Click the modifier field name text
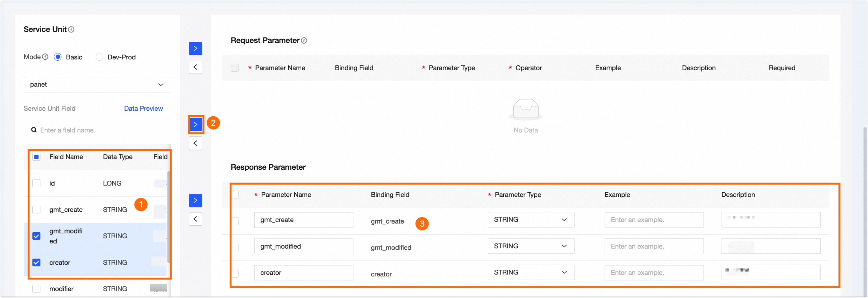The width and height of the screenshot is (868, 298). tap(61, 289)
